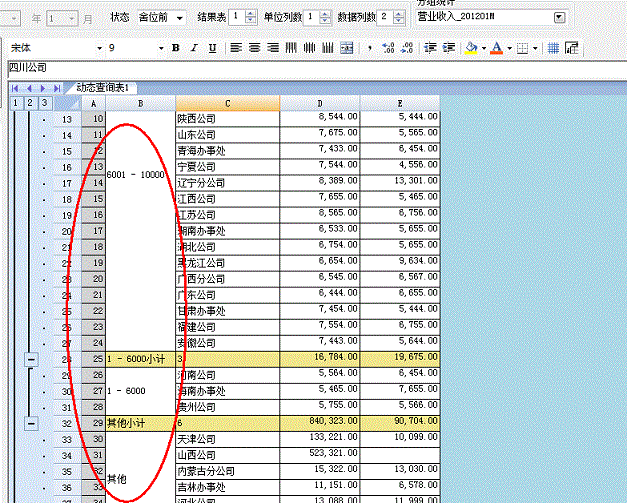Align cell text left
The image size is (627, 503).
[236, 48]
